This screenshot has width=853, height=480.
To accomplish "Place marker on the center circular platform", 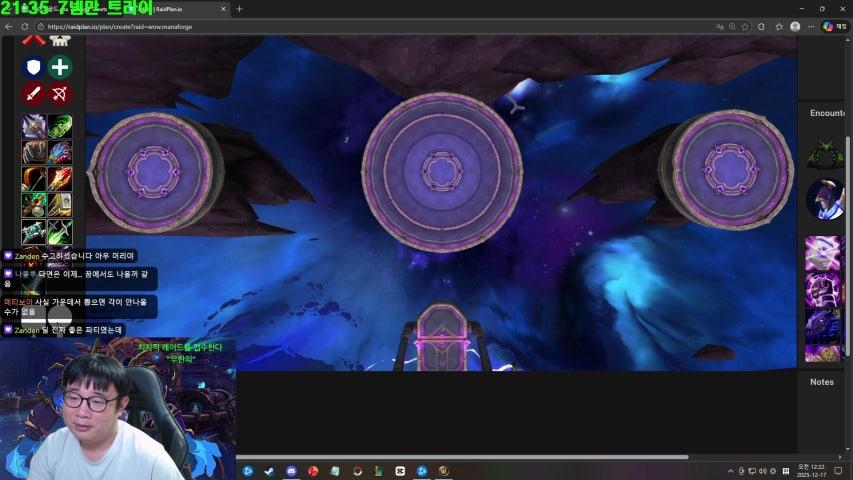I will (442, 172).
